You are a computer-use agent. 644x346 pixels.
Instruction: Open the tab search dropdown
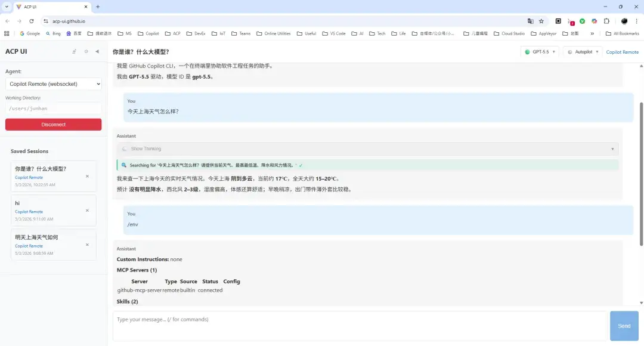(7, 7)
